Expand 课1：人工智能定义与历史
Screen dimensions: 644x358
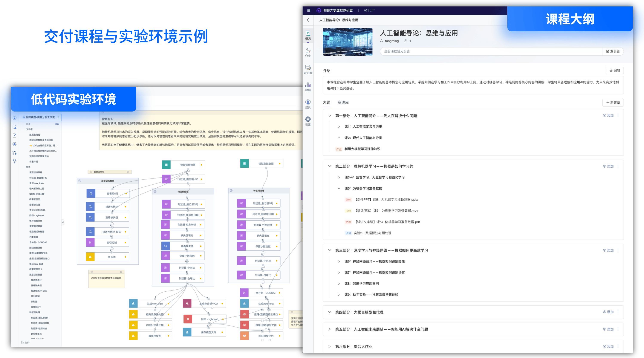click(x=338, y=127)
